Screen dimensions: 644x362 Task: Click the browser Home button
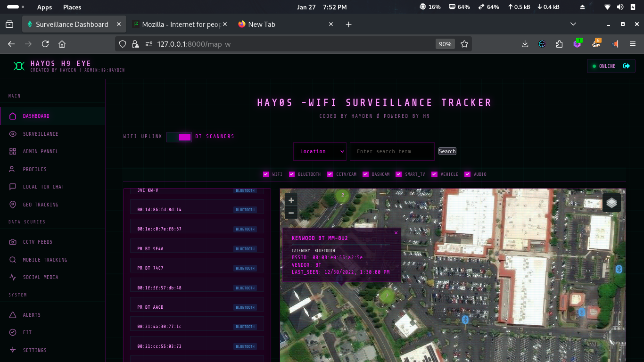(62, 44)
